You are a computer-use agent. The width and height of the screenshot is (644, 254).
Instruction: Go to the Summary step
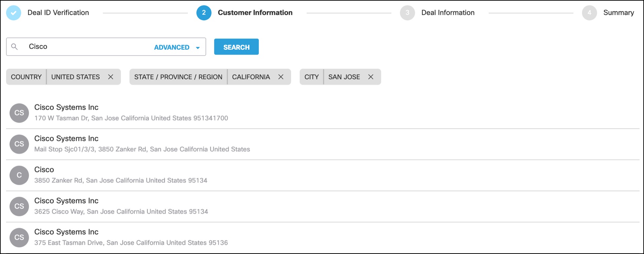point(618,13)
